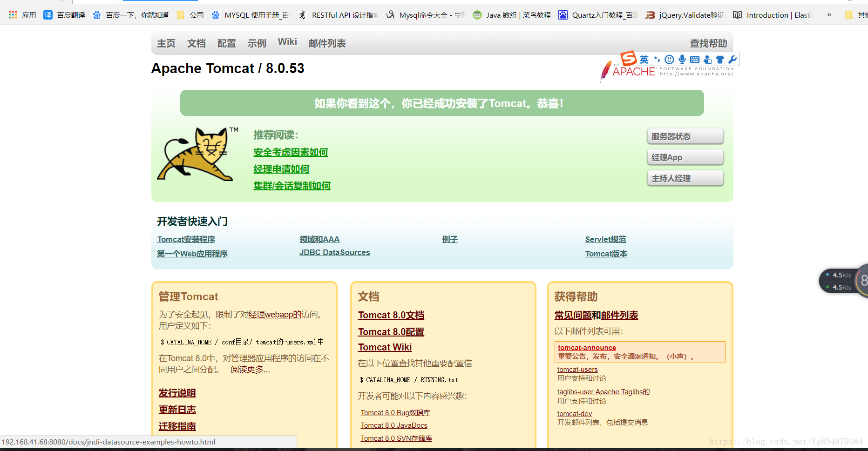
Task: Start Sogou voice input with microphone icon
Action: click(x=682, y=60)
